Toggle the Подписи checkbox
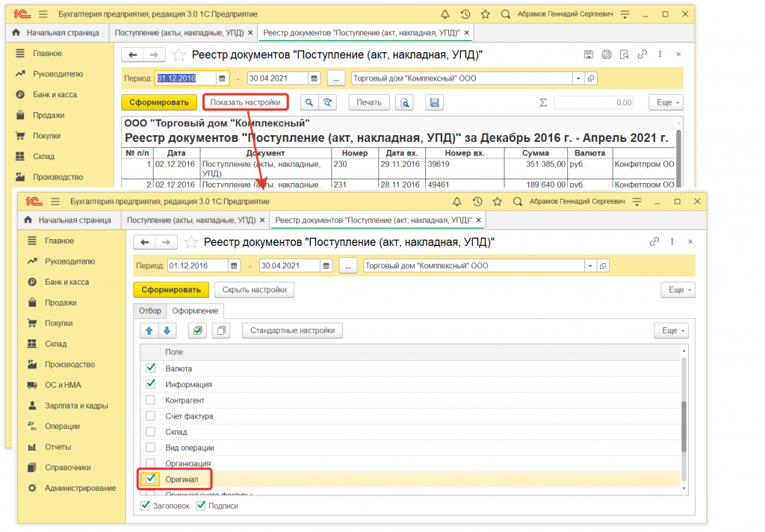 [x=200, y=506]
